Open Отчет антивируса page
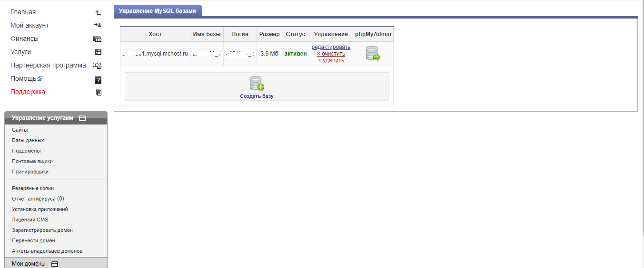 (x=38, y=199)
